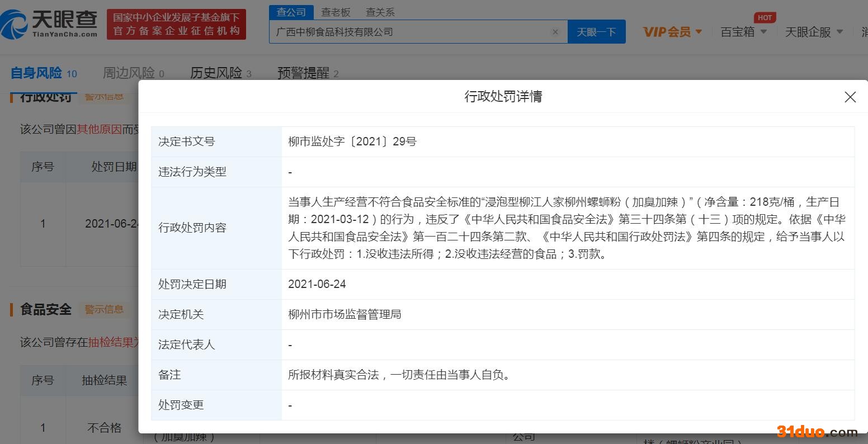This screenshot has width=868, height=444.
Task: Select the 查公司 search tab
Action: pos(291,12)
